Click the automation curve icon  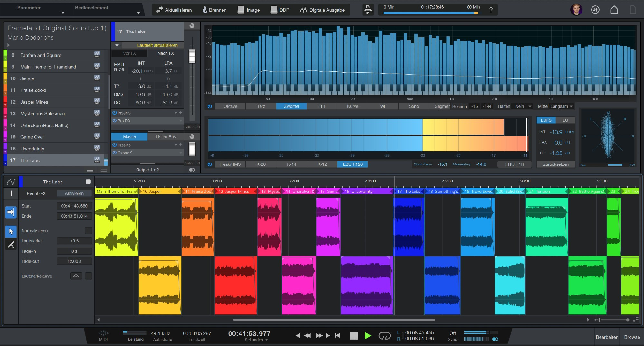coord(11,182)
